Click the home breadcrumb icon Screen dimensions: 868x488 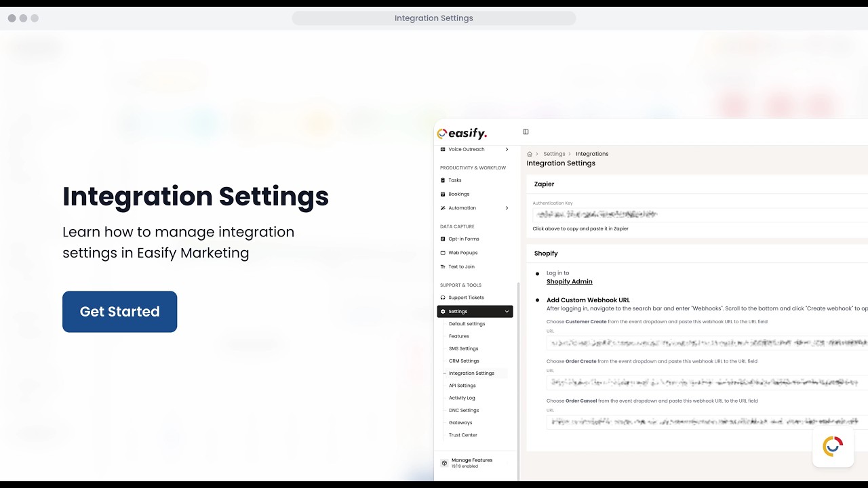click(x=530, y=154)
